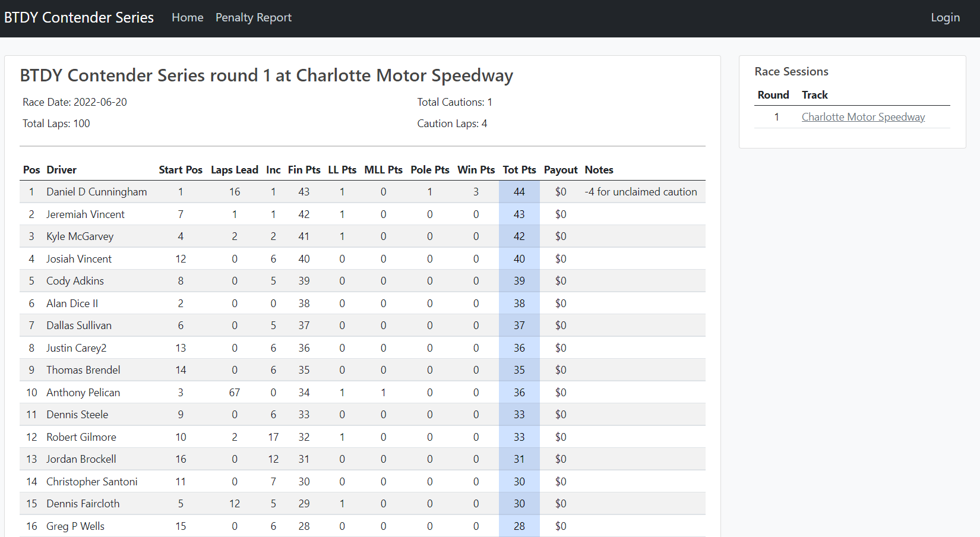
Task: Select driver Daniel D Cunningham
Action: coord(96,191)
